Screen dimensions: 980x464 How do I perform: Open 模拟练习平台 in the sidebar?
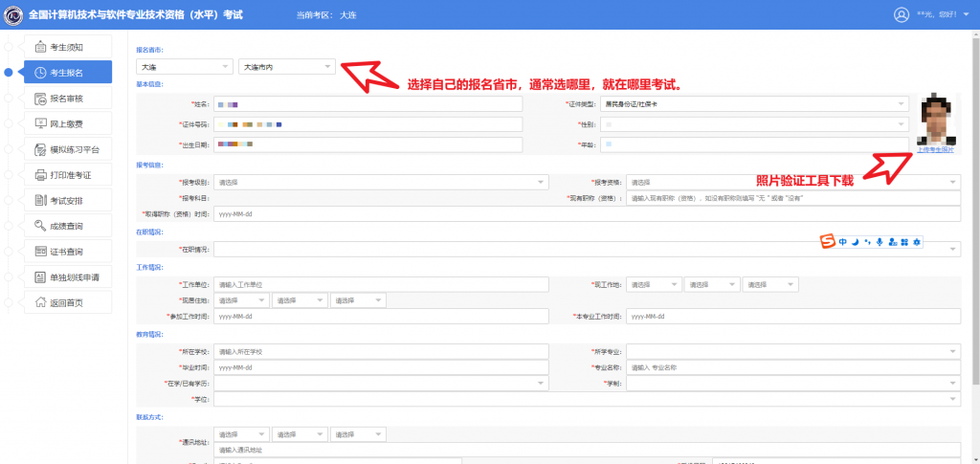pyautogui.click(x=68, y=149)
